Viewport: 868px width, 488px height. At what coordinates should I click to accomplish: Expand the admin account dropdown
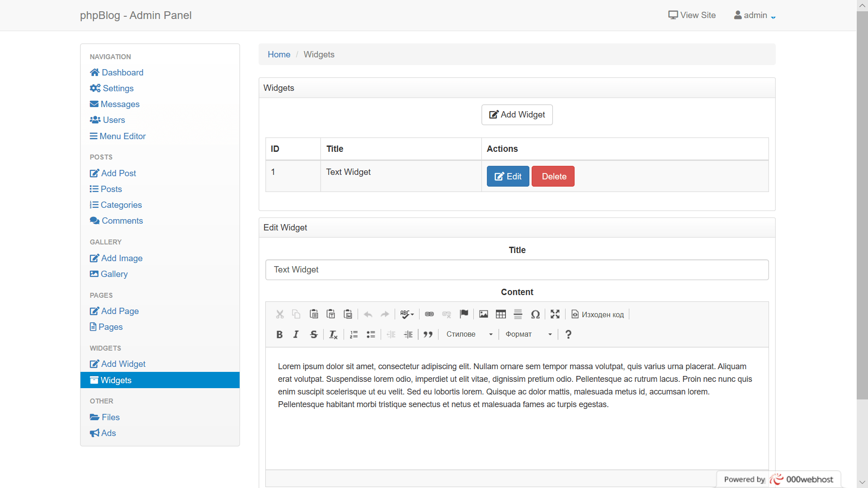(x=754, y=15)
